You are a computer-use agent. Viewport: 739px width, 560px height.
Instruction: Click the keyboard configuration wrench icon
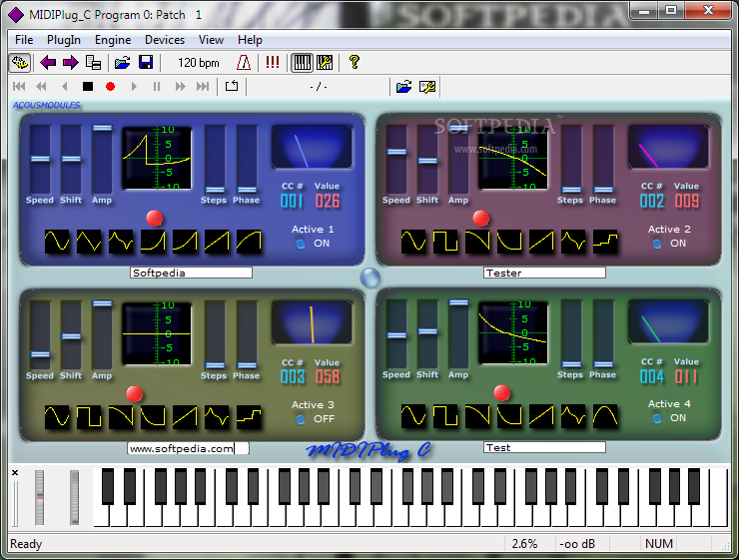[325, 63]
